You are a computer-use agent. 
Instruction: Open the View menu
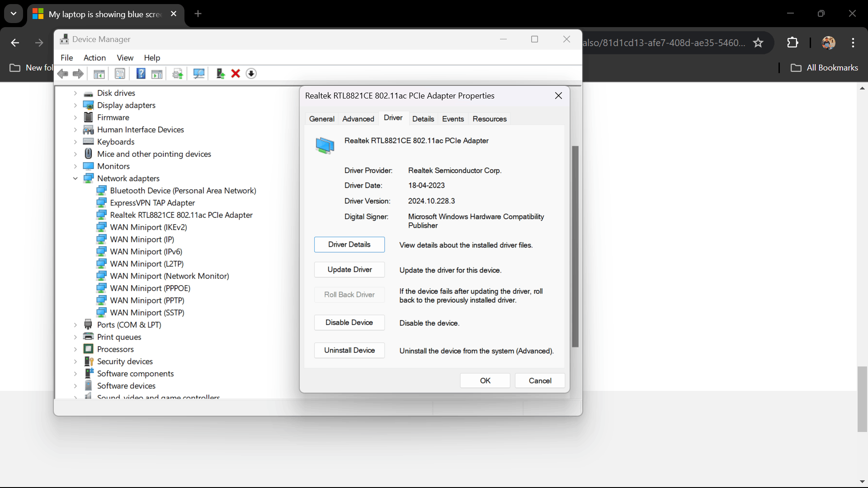pyautogui.click(x=125, y=58)
